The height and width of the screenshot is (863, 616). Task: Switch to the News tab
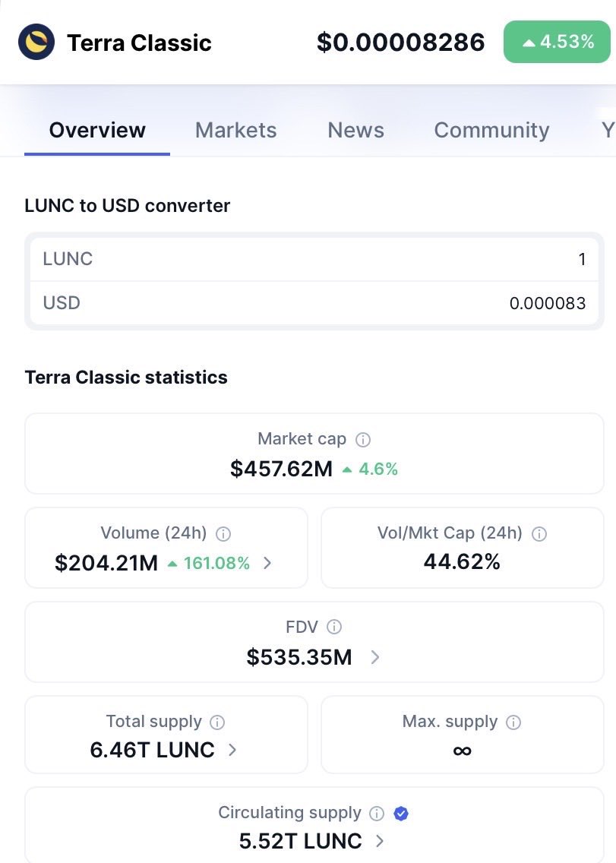click(x=355, y=131)
